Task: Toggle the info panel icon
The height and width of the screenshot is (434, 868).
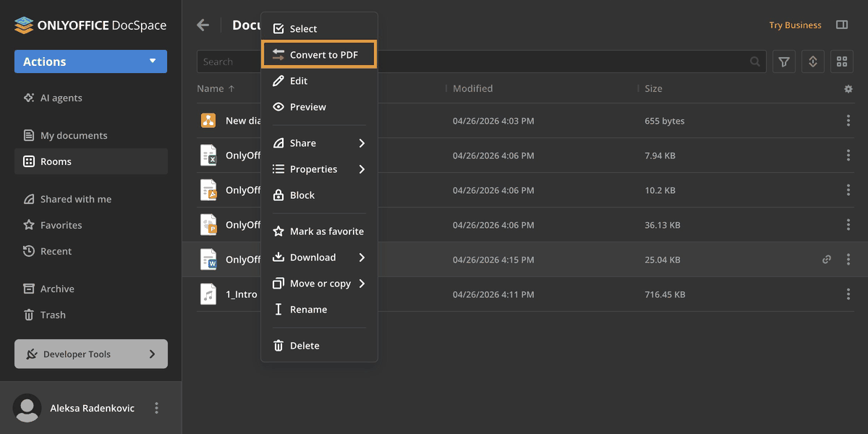Action: 842,25
